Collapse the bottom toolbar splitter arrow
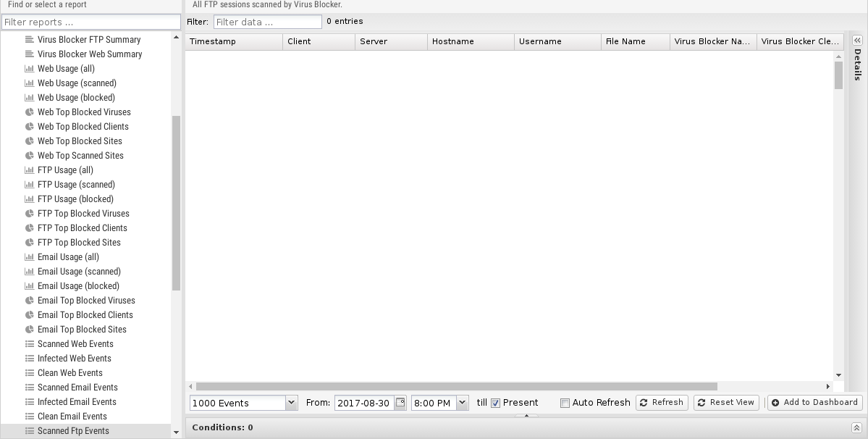The image size is (868, 439). pyautogui.click(x=526, y=415)
